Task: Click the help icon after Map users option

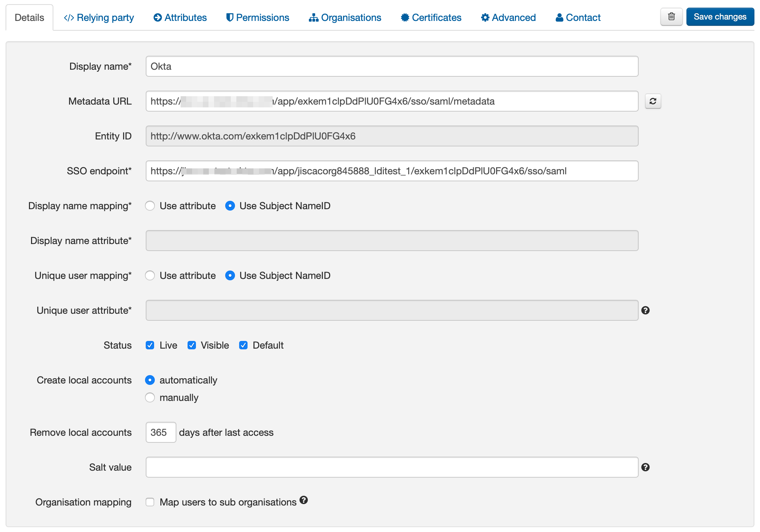Action: (304, 501)
